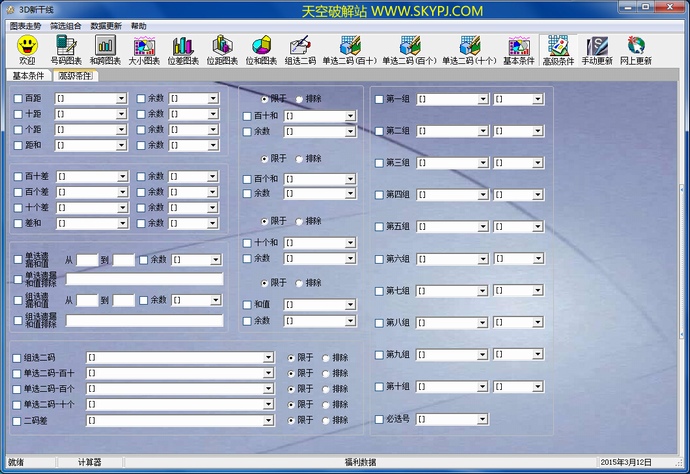Expand the 二码差 dropdown arrow
The width and height of the screenshot is (690, 474).
pyautogui.click(x=268, y=420)
